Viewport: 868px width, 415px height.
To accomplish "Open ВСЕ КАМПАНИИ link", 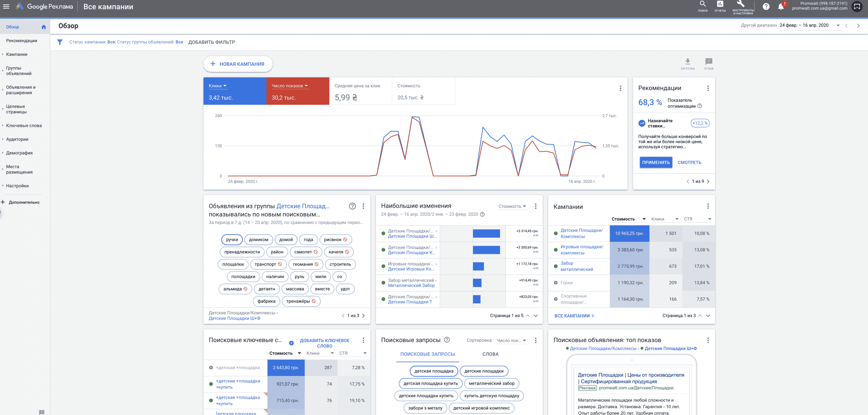I will click(x=574, y=316).
